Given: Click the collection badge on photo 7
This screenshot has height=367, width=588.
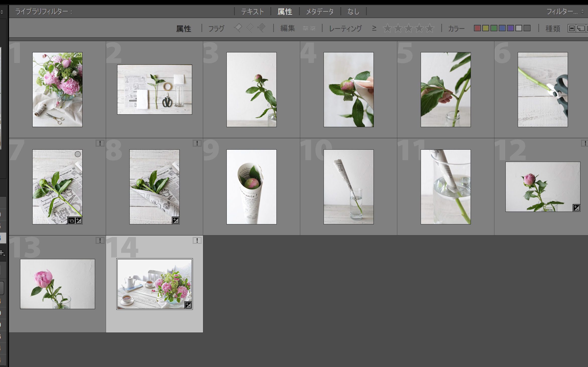Looking at the screenshot, I should tap(71, 221).
